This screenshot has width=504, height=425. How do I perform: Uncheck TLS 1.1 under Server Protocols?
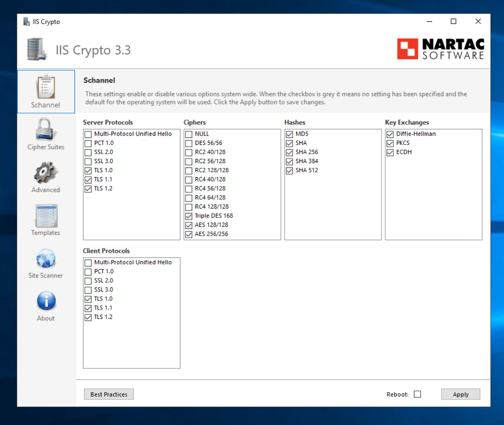pos(88,180)
